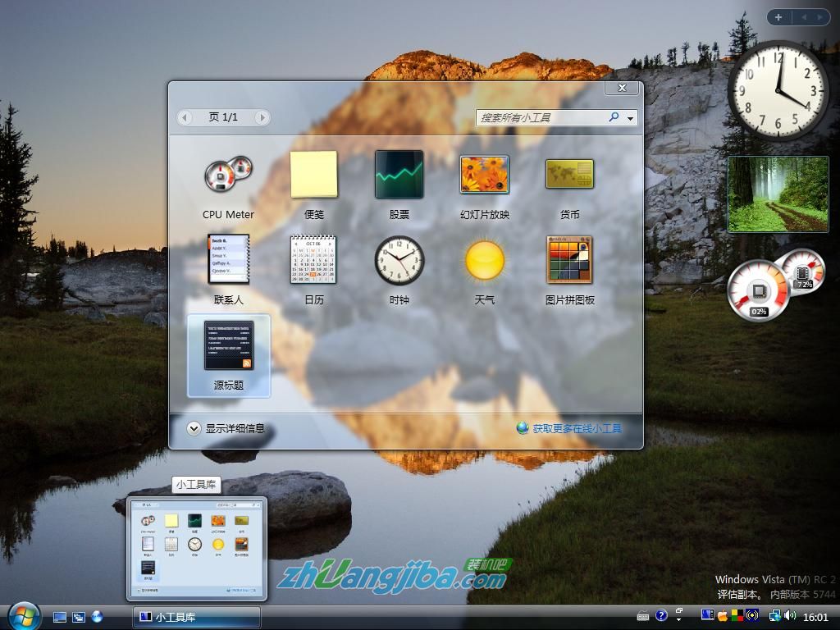
Task: Open 获取更多联机小工具 online link
Action: pos(576,428)
